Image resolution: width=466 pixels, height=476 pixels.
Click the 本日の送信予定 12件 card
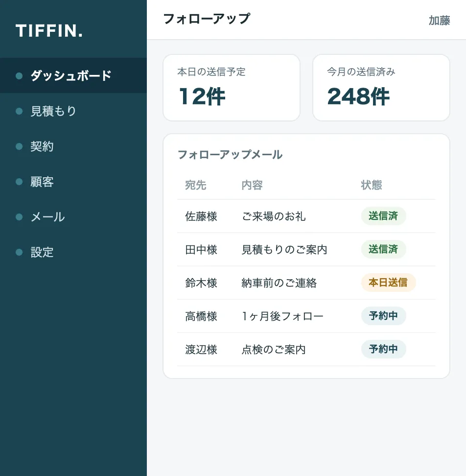point(232,88)
